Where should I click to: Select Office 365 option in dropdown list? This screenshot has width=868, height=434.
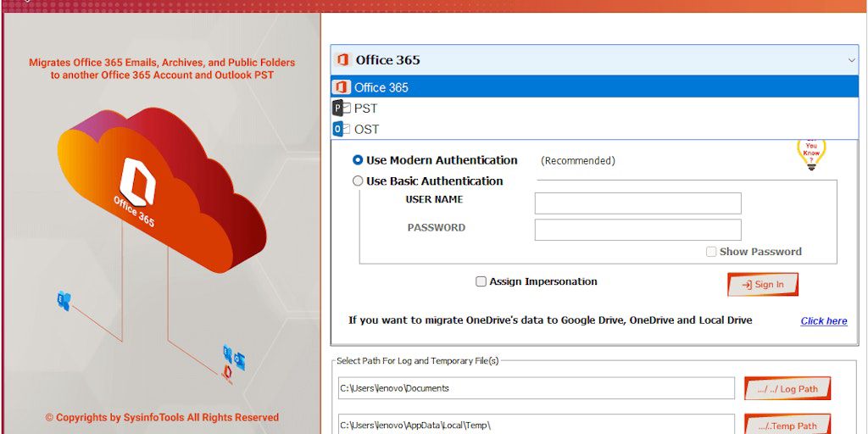(594, 87)
